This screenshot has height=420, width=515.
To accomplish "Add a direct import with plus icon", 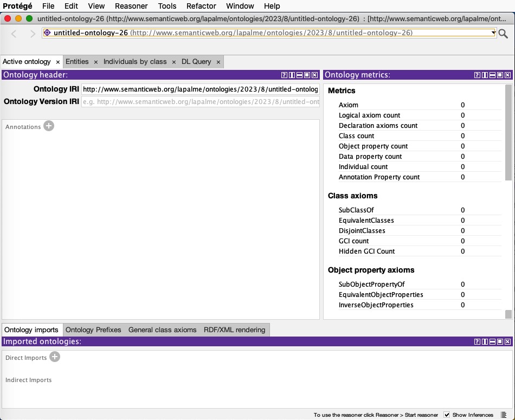I will click(55, 357).
